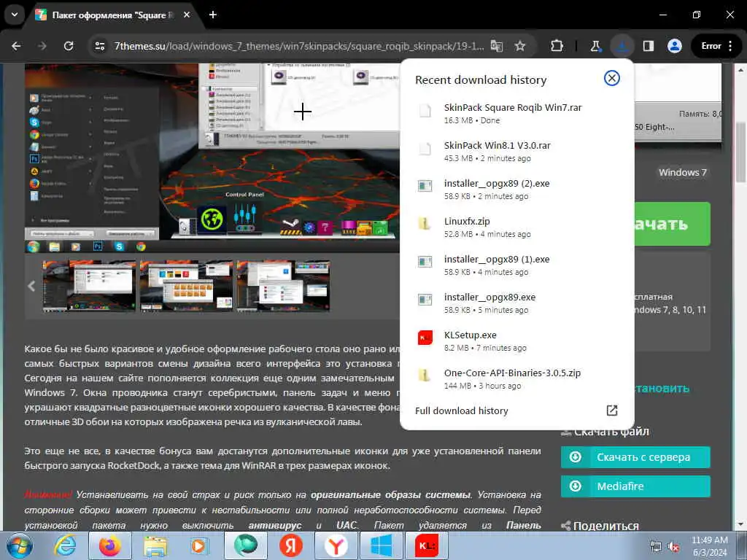The width and height of the screenshot is (747, 560).
Task: Click the KLSetup.exe red Kaspersky icon
Action: click(425, 338)
